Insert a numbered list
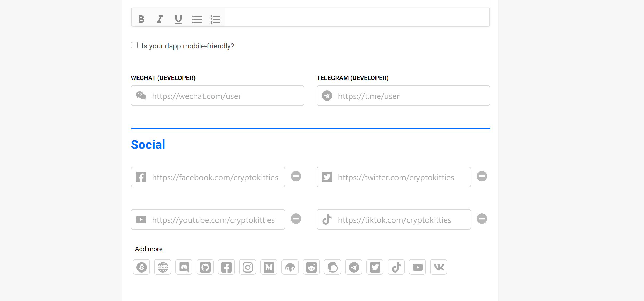This screenshot has height=301, width=644. tap(215, 19)
